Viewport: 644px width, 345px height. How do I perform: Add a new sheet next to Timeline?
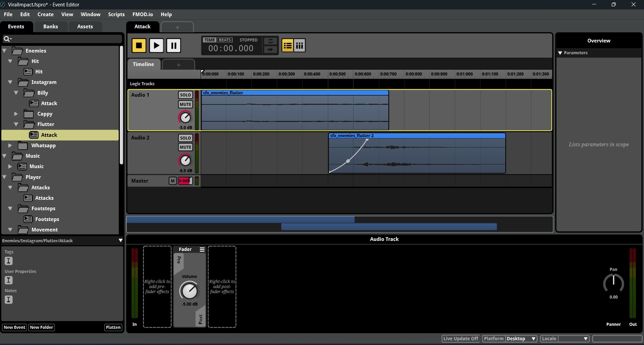point(178,65)
